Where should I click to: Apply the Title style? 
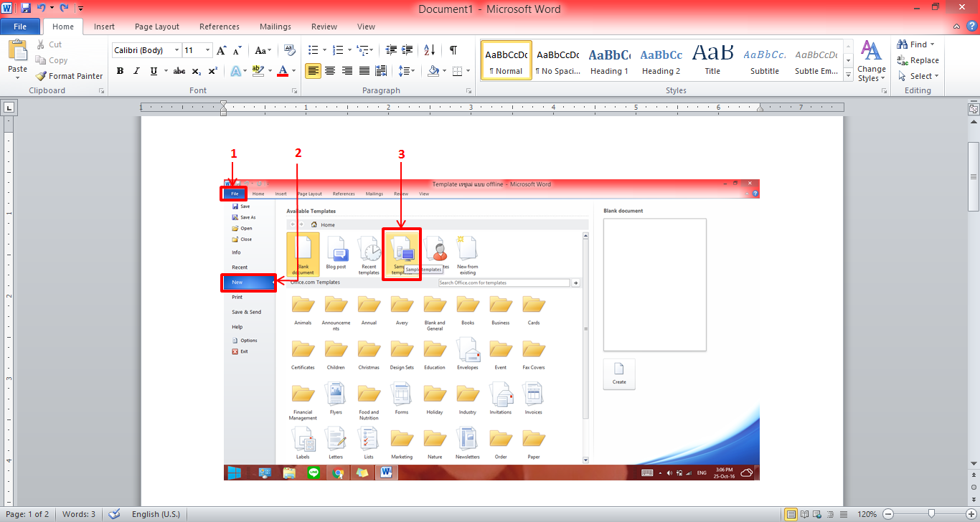pos(712,60)
